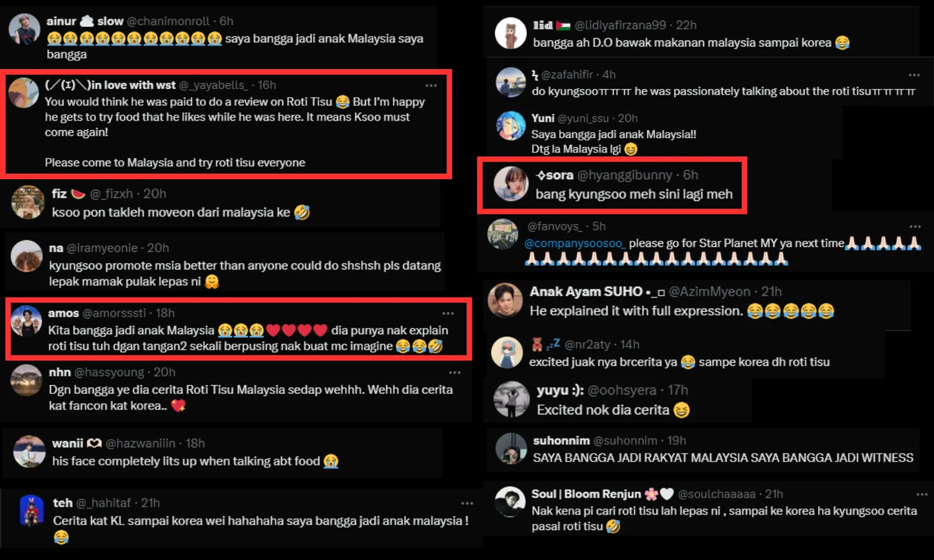Click the three-dot menu on nhn tweet
The width and height of the screenshot is (934, 560).
coord(455,372)
